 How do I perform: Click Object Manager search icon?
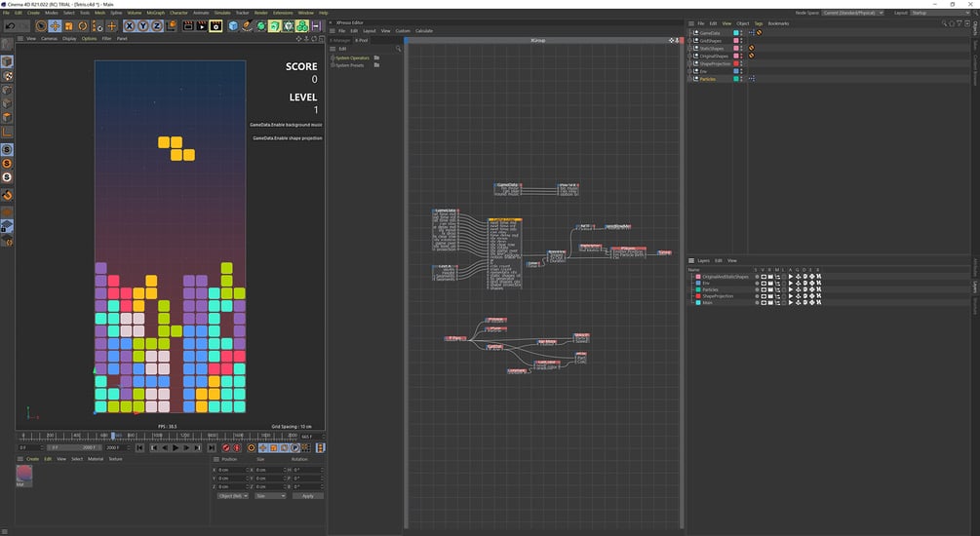(944, 23)
